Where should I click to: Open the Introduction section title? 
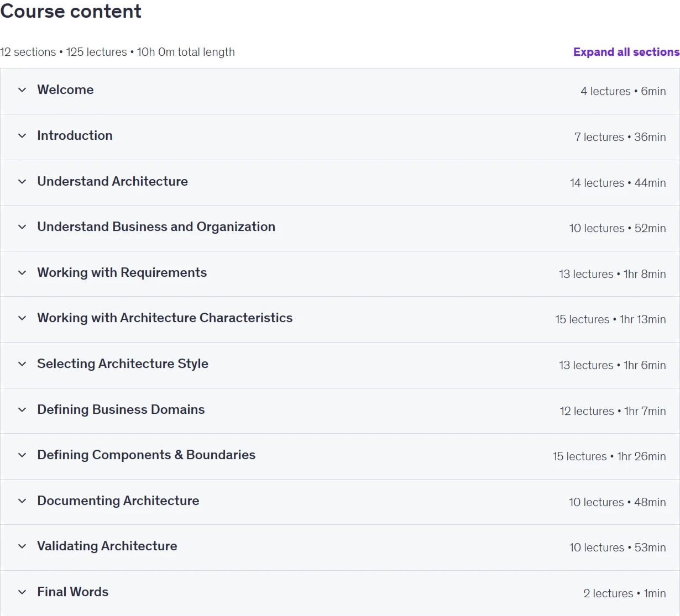[75, 135]
